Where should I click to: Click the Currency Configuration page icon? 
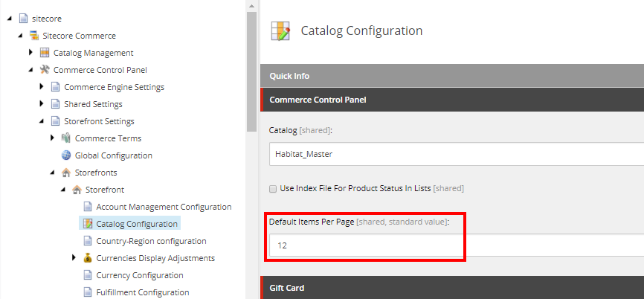point(88,276)
